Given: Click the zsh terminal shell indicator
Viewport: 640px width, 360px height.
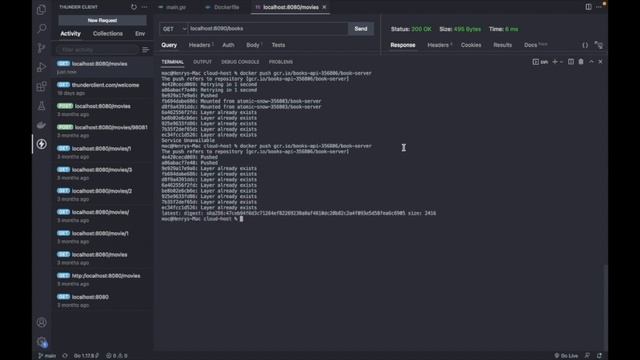Looking at the screenshot, I should pyautogui.click(x=540, y=62).
